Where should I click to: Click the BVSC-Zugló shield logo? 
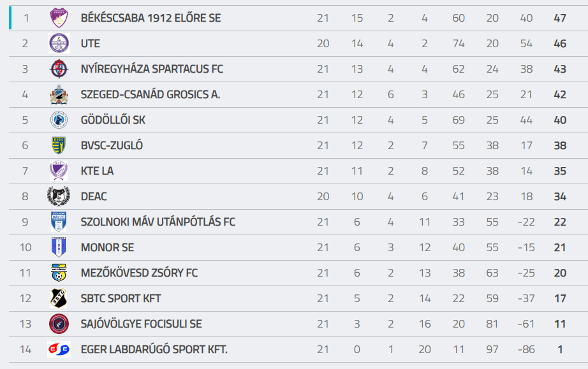point(59,145)
